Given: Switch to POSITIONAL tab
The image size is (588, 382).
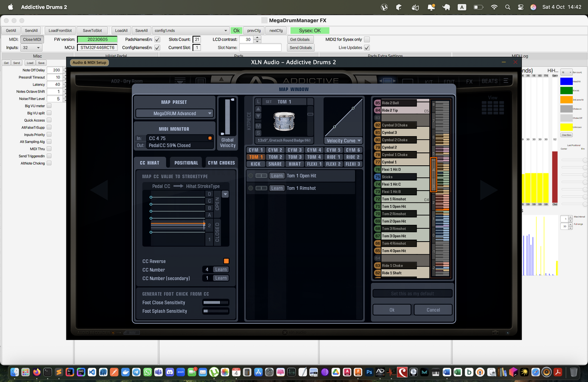Looking at the screenshot, I should [x=186, y=163].
